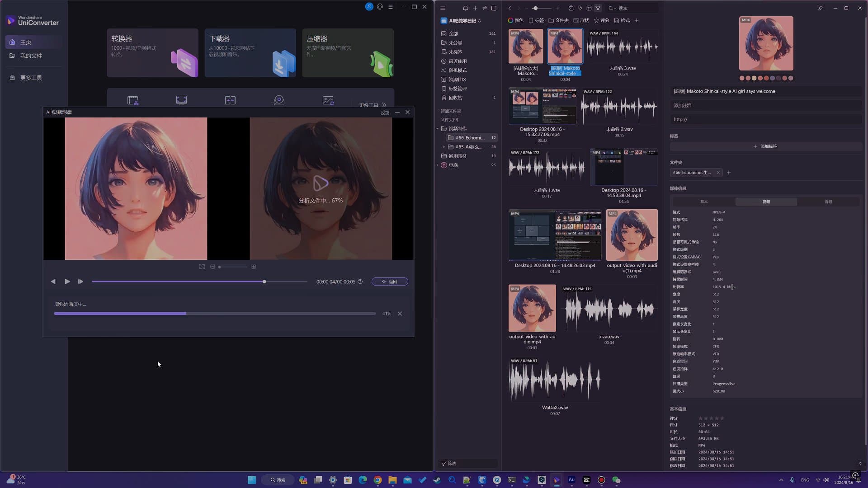868x488 pixels.
Task: Switch to the 音频 media info tab
Action: [828, 202]
